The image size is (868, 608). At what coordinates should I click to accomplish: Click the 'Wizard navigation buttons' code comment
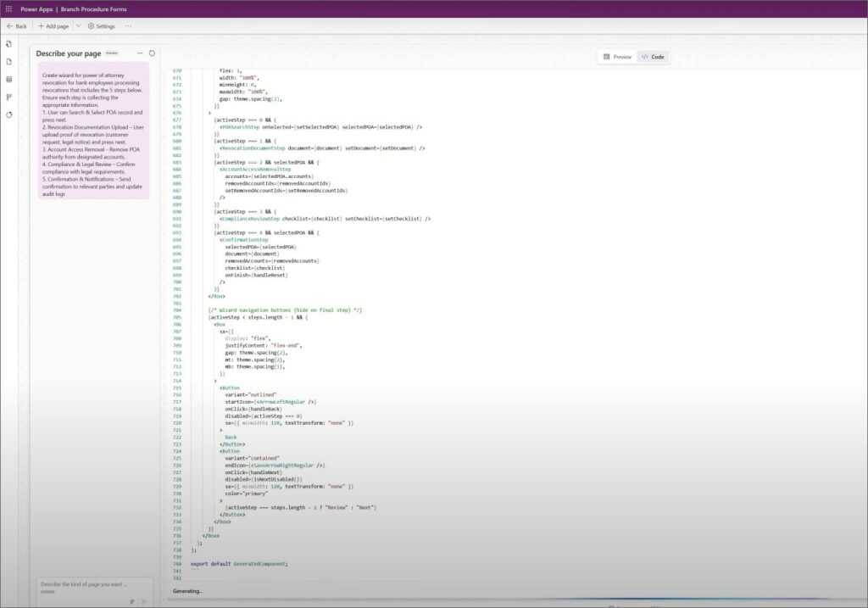285,310
